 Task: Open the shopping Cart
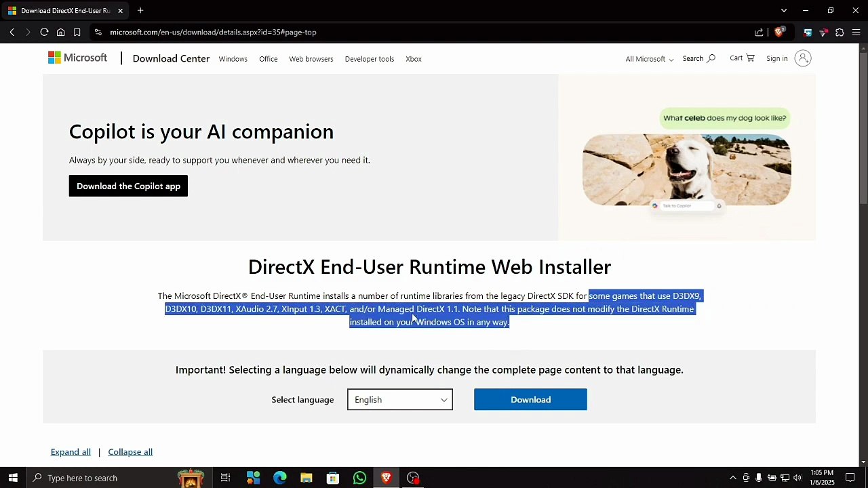coord(742,58)
